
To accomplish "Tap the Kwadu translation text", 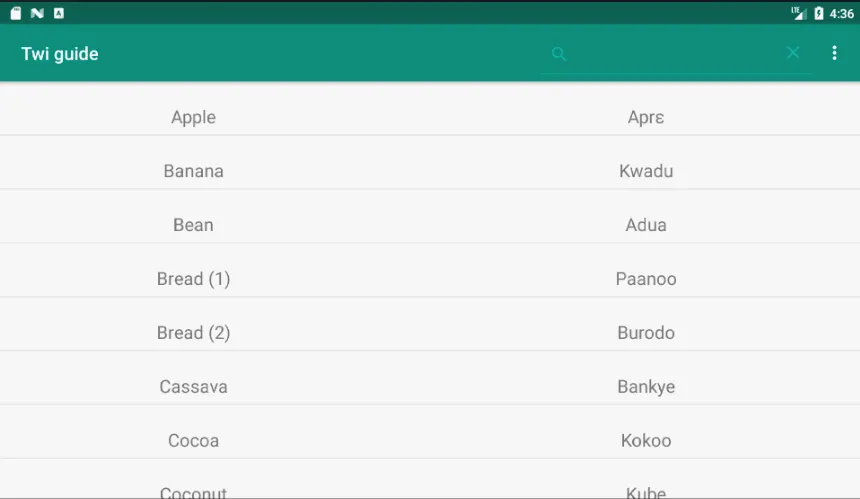I will click(646, 171).
